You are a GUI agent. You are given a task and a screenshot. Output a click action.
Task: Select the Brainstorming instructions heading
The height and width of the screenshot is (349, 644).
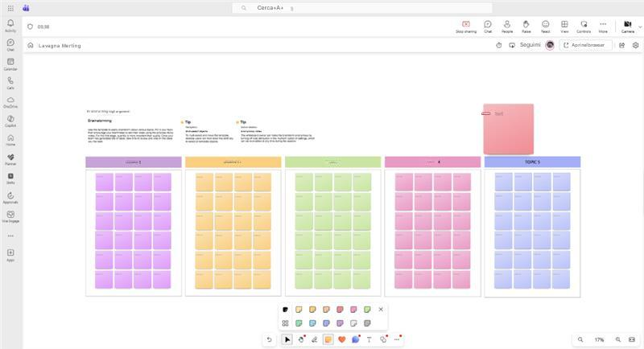point(100,121)
